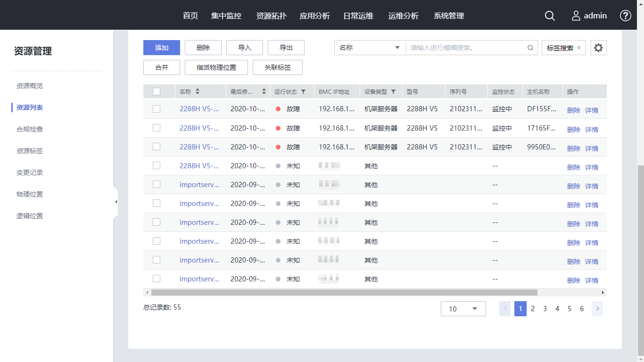The width and height of the screenshot is (644, 362).
Task: Click the blue 添加 button
Action: pyautogui.click(x=162, y=48)
